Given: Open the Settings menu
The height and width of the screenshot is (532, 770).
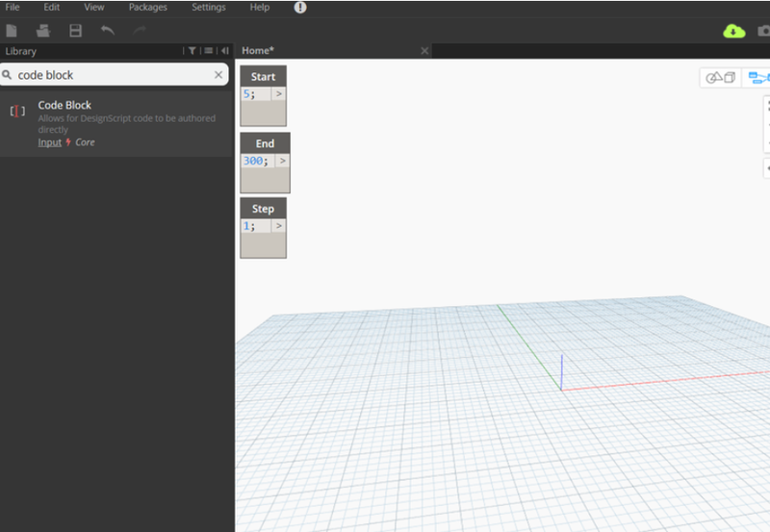Looking at the screenshot, I should [x=209, y=8].
